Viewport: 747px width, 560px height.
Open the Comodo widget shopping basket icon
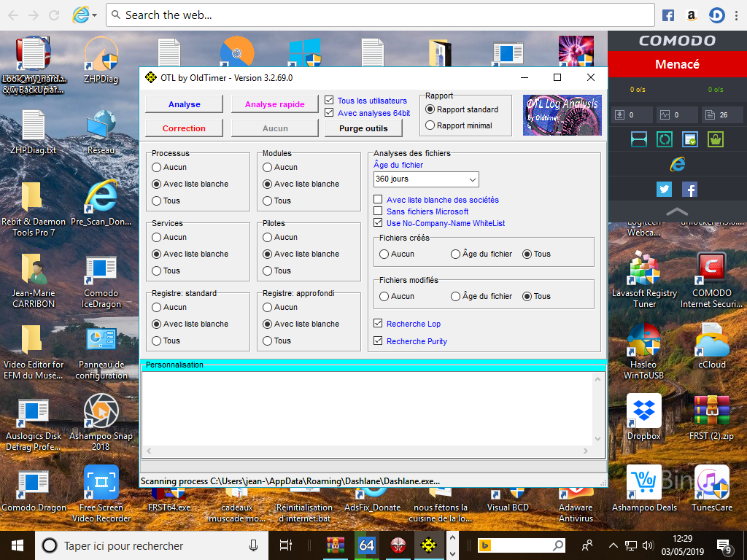(x=716, y=139)
